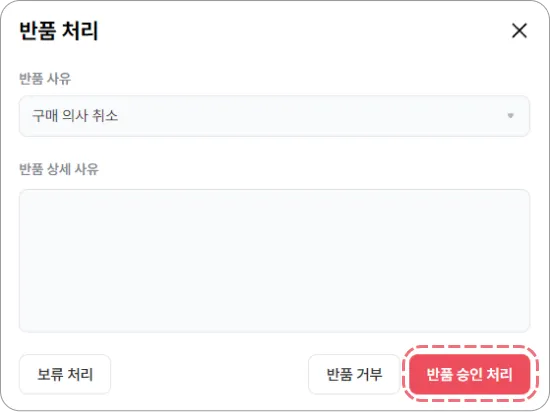Click the 반품 처리 dialog title
Image resolution: width=550 pixels, height=412 pixels.
pos(59,31)
